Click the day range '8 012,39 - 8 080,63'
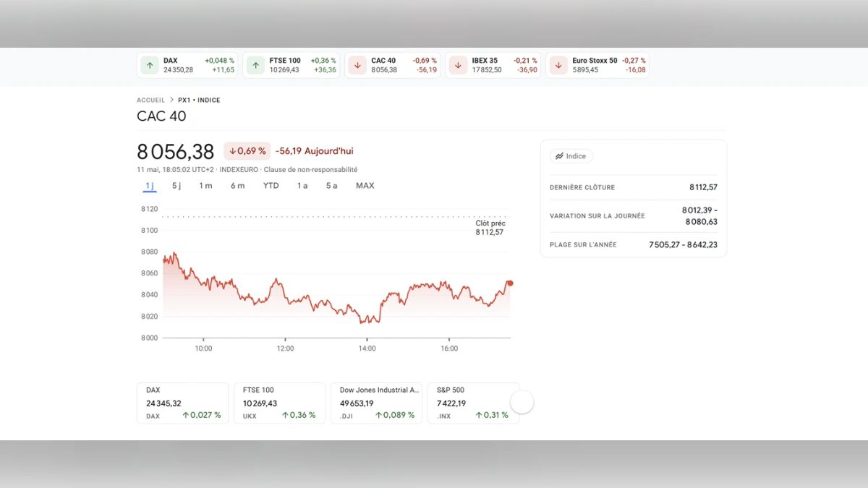868x488 pixels. [699, 216]
